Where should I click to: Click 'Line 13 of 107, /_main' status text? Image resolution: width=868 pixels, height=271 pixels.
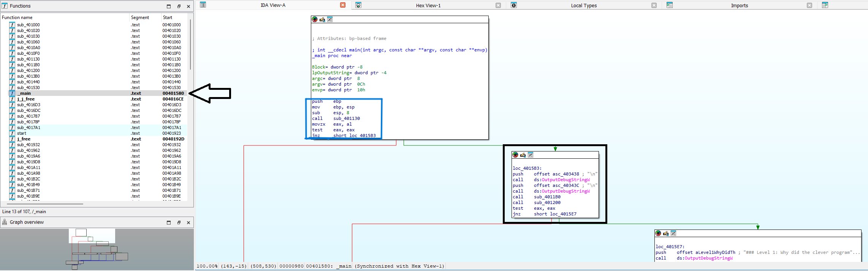(24, 212)
